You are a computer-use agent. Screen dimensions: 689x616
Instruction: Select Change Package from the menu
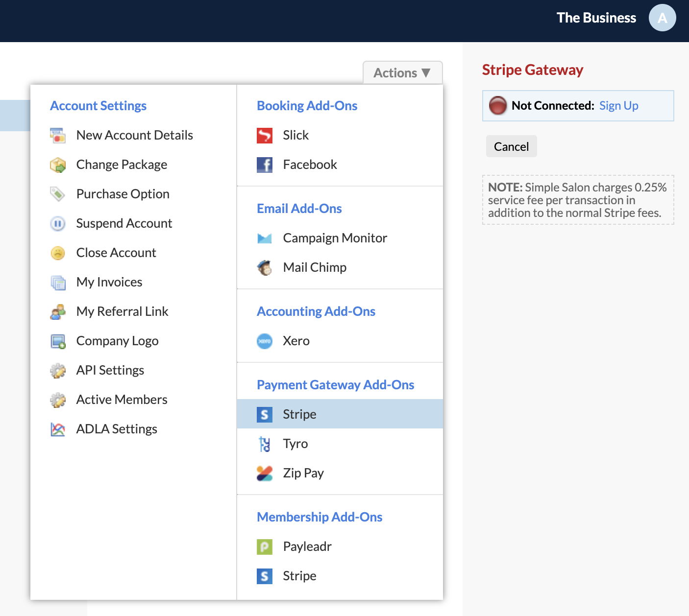[x=134, y=165]
